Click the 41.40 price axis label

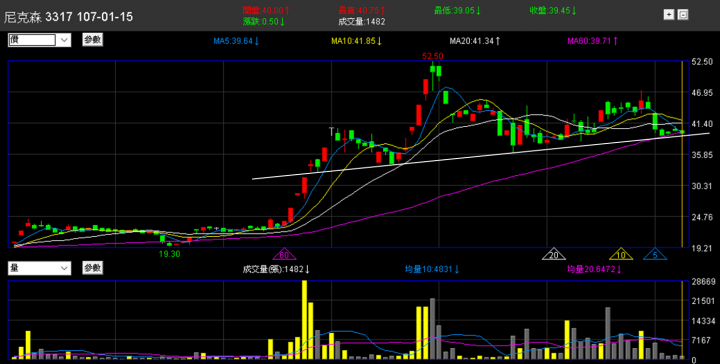pos(702,124)
